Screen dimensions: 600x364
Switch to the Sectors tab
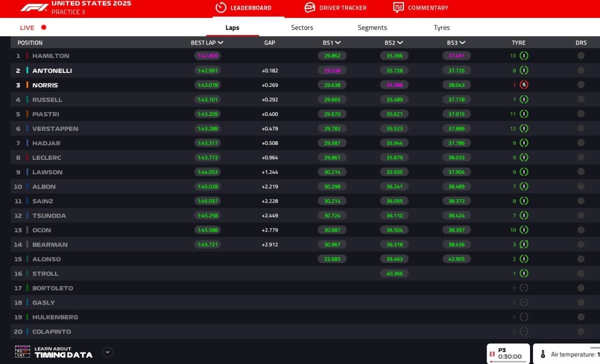[302, 28]
